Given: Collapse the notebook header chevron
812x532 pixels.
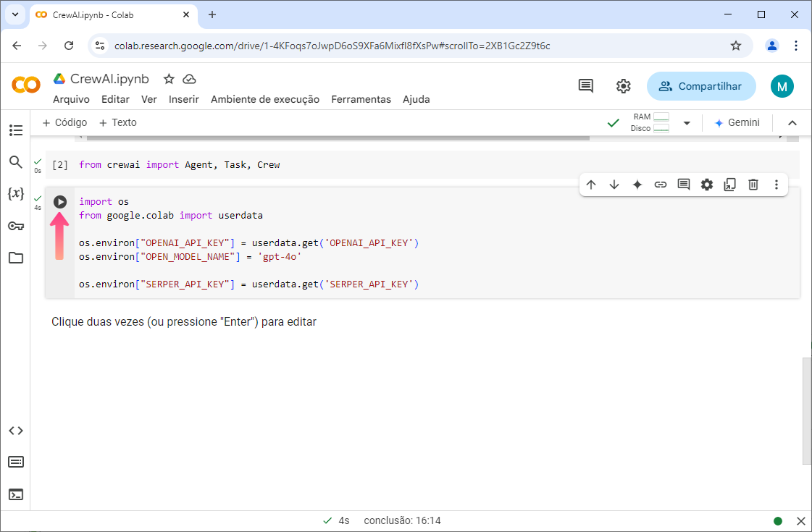Looking at the screenshot, I should click(x=792, y=123).
